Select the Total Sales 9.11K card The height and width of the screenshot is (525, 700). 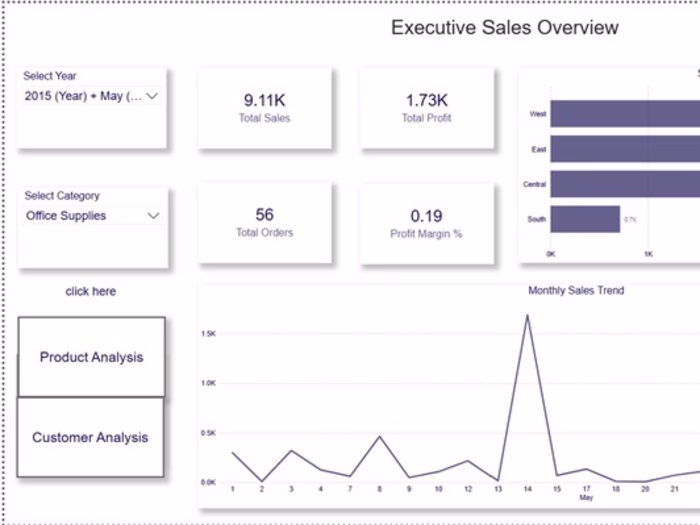265,108
